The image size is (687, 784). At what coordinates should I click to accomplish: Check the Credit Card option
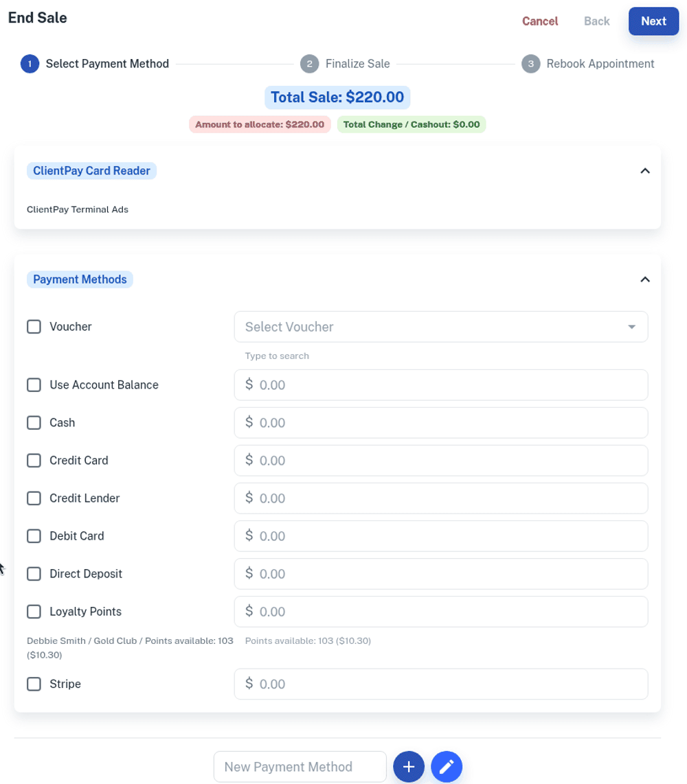(34, 461)
